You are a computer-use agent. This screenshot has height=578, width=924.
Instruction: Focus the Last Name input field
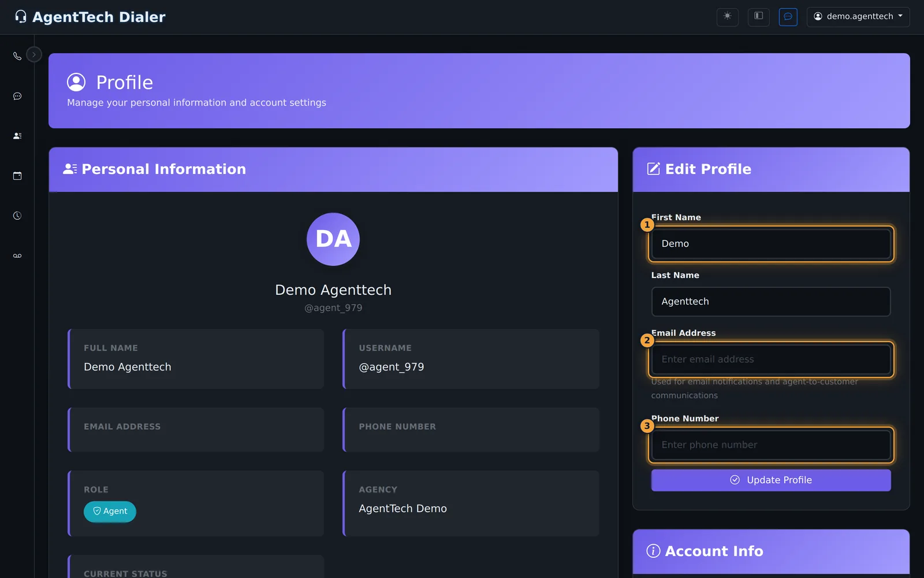point(771,302)
